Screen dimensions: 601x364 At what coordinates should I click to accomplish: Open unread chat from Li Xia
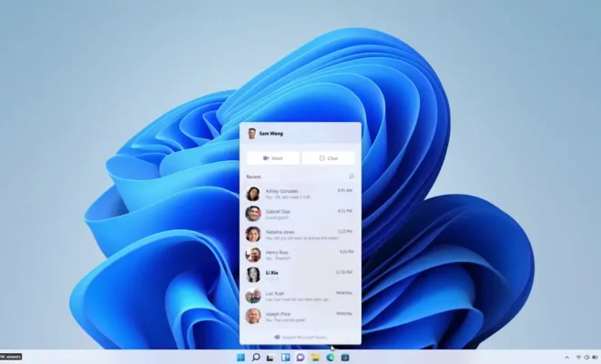(300, 275)
